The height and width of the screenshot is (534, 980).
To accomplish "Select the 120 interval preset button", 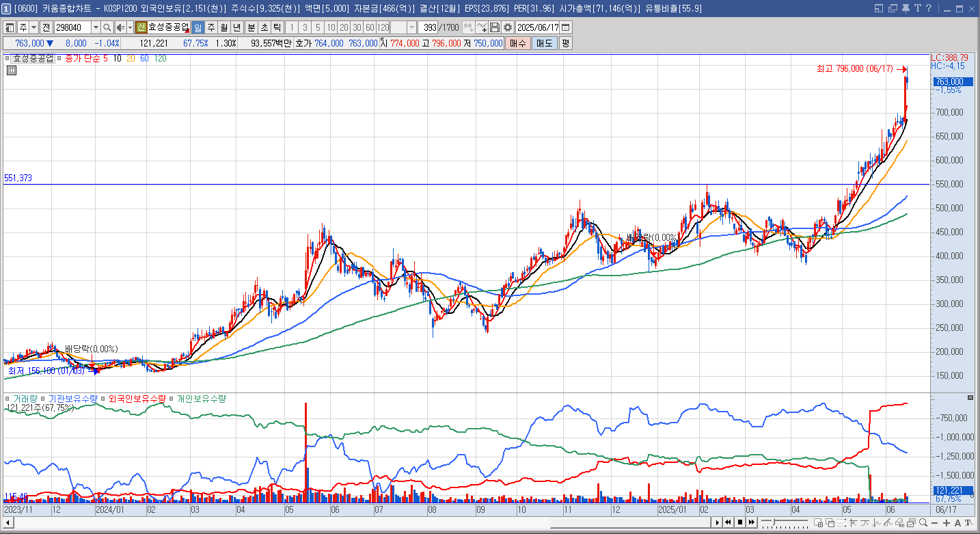I will (383, 27).
